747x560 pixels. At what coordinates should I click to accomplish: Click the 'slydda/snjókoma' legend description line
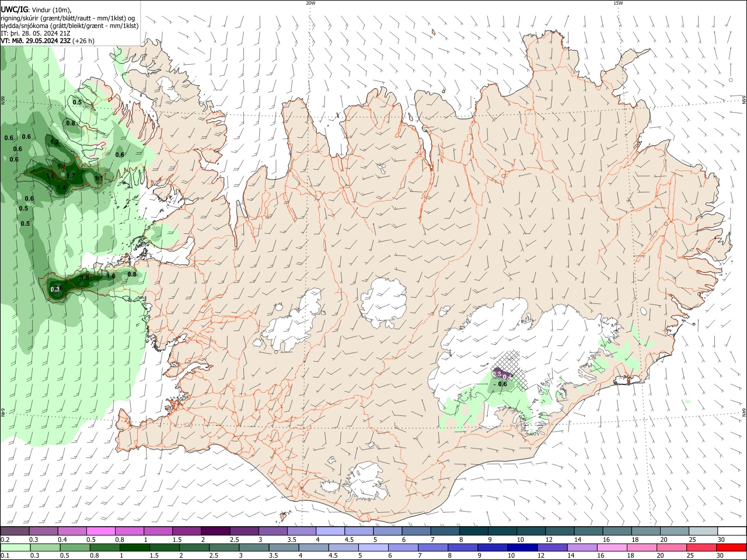click(x=69, y=26)
